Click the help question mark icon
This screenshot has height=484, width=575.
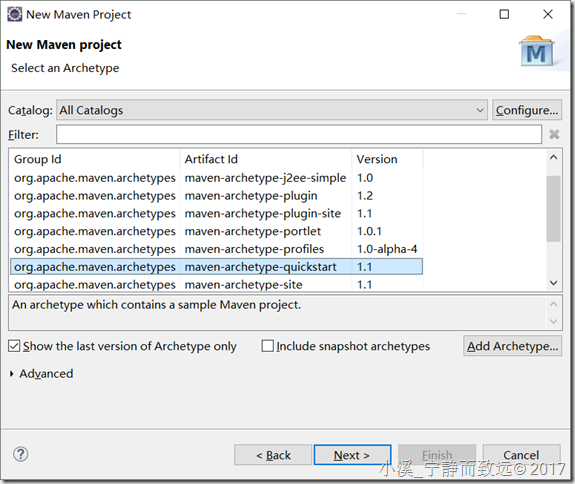pos(21,454)
